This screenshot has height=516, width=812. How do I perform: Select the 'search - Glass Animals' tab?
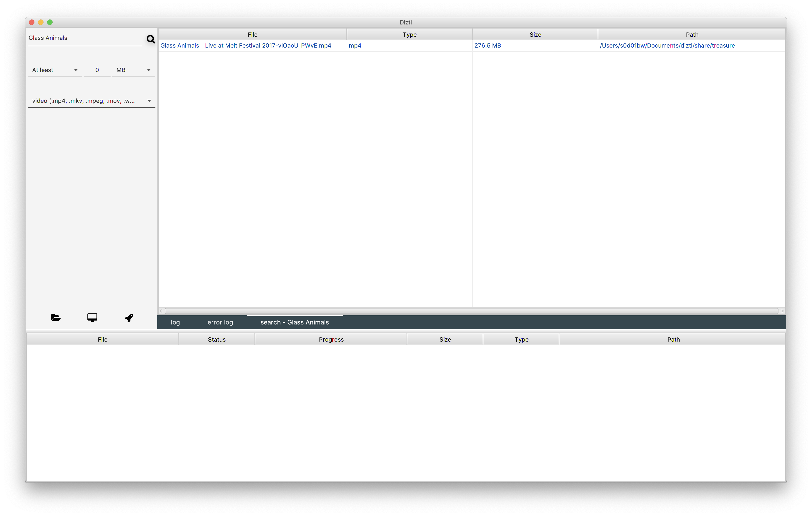pyautogui.click(x=294, y=322)
